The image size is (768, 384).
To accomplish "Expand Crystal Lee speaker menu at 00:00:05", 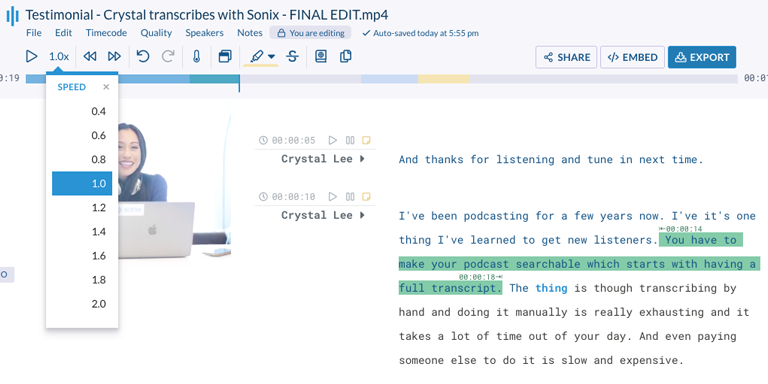I will (362, 159).
